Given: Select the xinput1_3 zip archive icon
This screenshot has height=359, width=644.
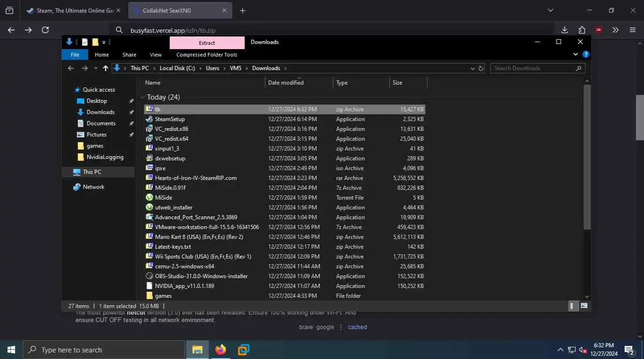Looking at the screenshot, I should 149,149.
